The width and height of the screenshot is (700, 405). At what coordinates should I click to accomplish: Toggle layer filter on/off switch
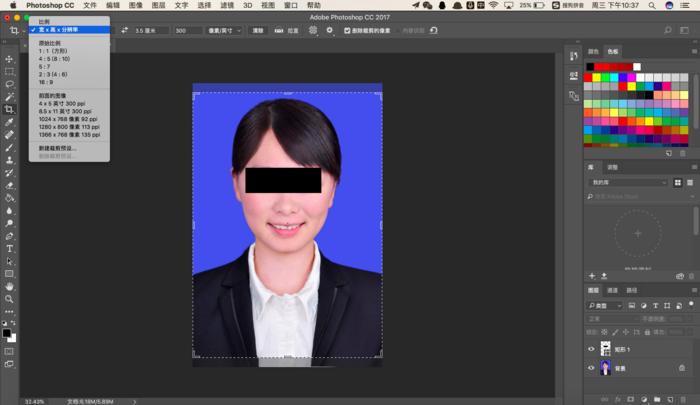pyautogui.click(x=691, y=305)
